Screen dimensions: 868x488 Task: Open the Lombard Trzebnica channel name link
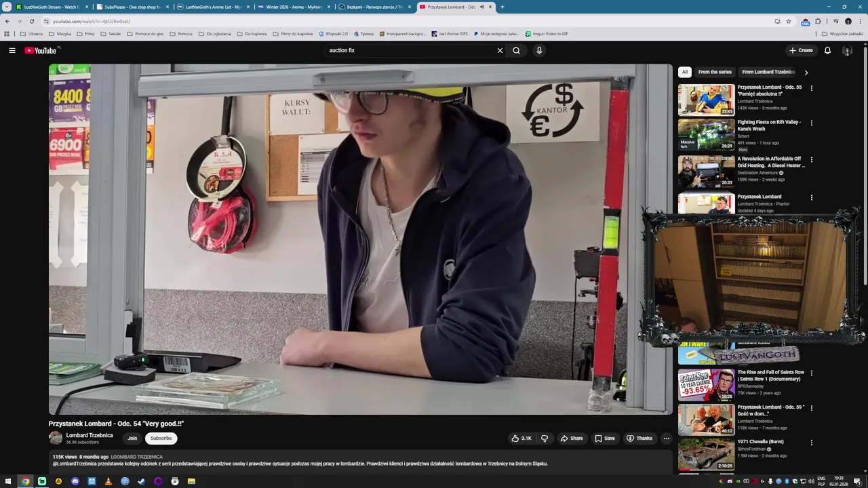tap(90, 436)
